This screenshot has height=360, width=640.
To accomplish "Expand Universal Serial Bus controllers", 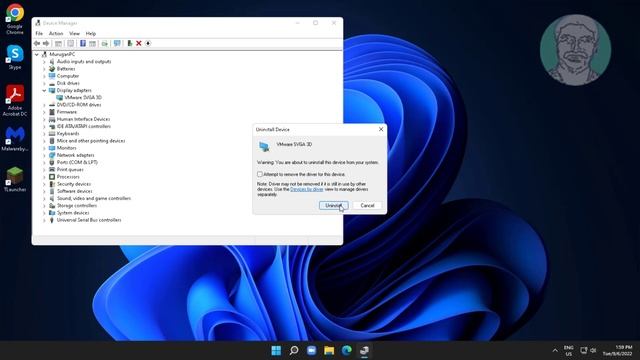I will 44,220.
